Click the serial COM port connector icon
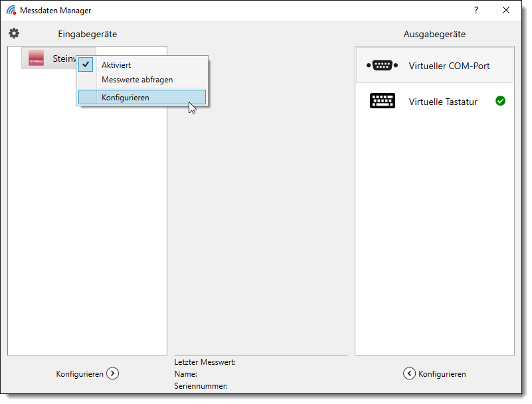Screen dimensions: 532x404 click(x=382, y=65)
